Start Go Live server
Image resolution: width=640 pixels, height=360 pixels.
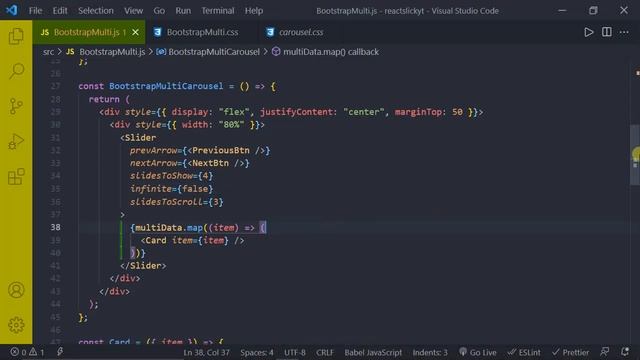click(x=478, y=352)
